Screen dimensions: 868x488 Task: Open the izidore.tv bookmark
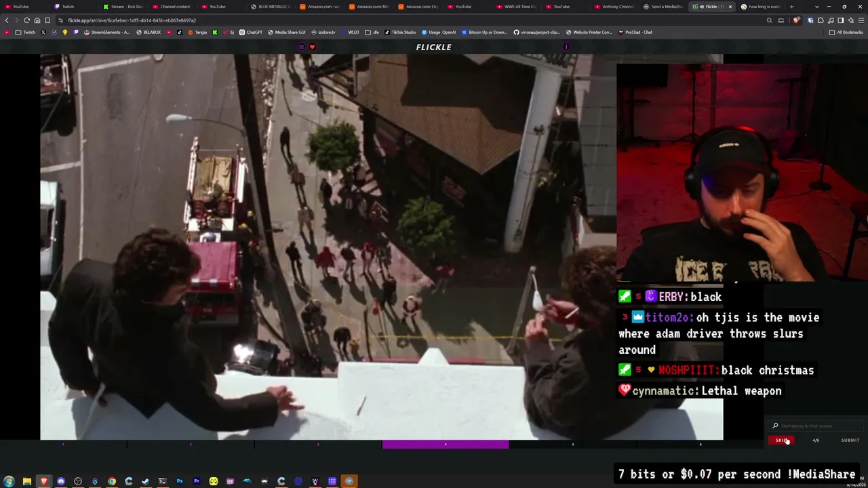[323, 32]
